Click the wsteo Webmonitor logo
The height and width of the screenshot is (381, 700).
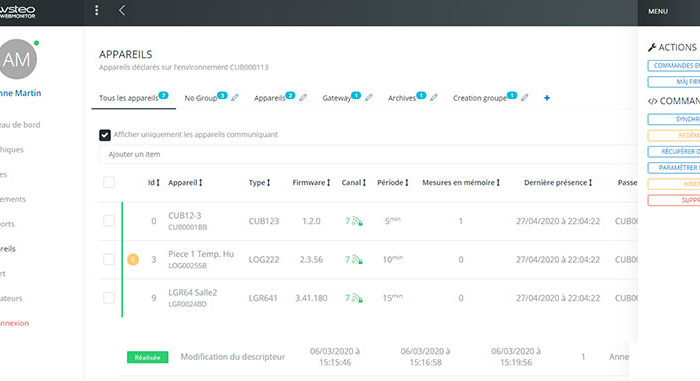coord(17,12)
